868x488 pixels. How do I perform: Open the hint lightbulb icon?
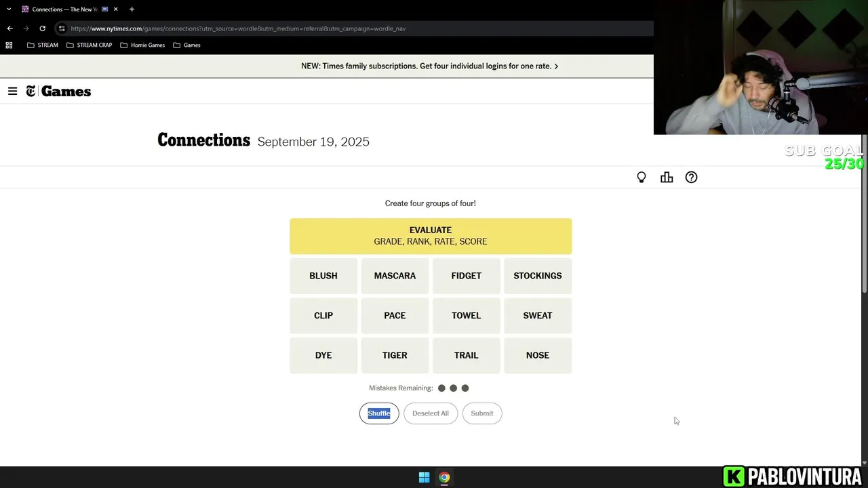pyautogui.click(x=642, y=178)
